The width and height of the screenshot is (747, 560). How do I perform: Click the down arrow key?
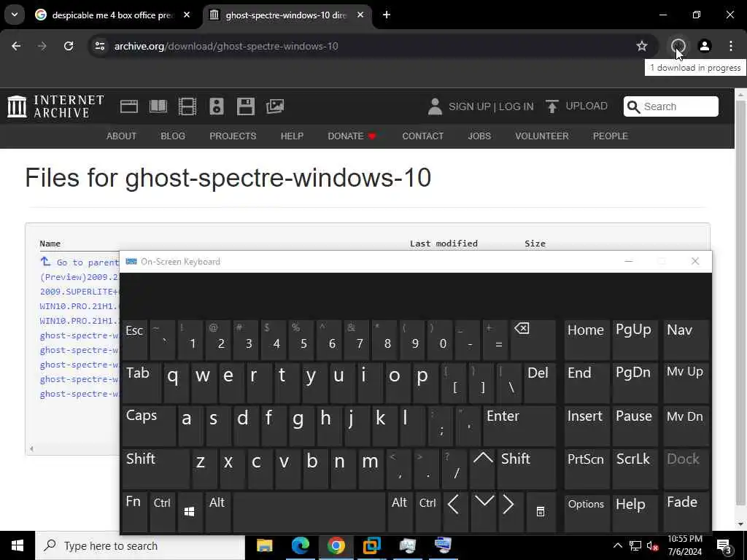click(x=483, y=512)
